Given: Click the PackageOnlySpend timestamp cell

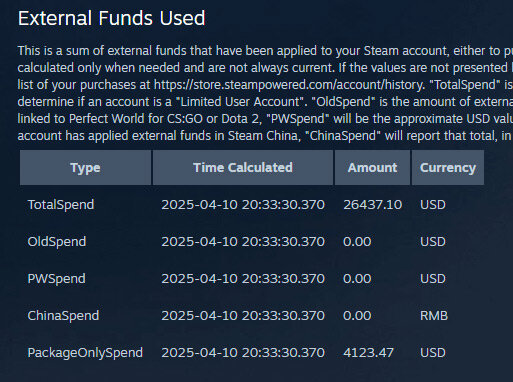Looking at the screenshot, I should [x=243, y=353].
